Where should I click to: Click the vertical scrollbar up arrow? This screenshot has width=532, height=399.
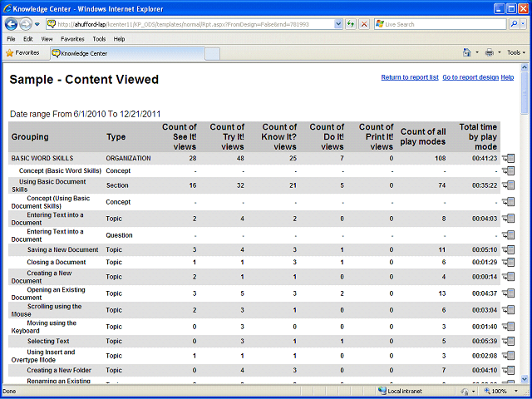point(525,67)
